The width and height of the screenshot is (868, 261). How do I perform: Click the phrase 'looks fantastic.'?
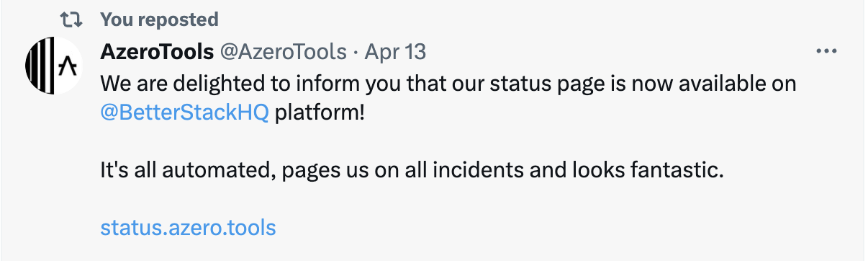(648, 172)
